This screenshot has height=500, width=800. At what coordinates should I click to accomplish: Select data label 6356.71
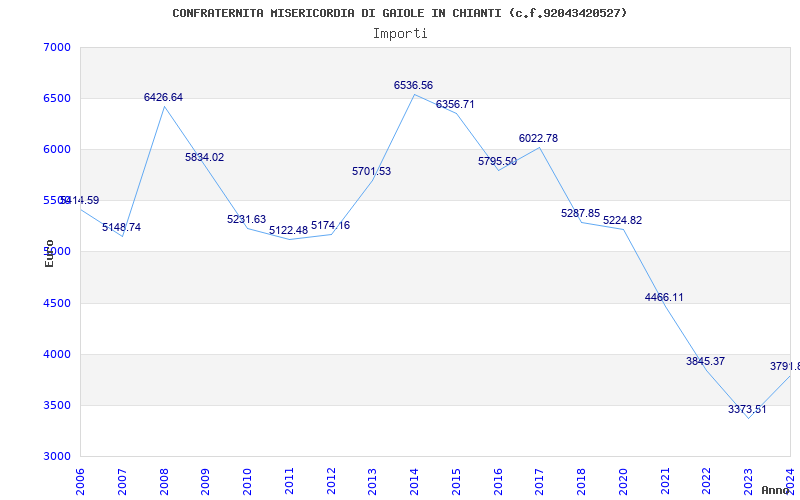455,105
